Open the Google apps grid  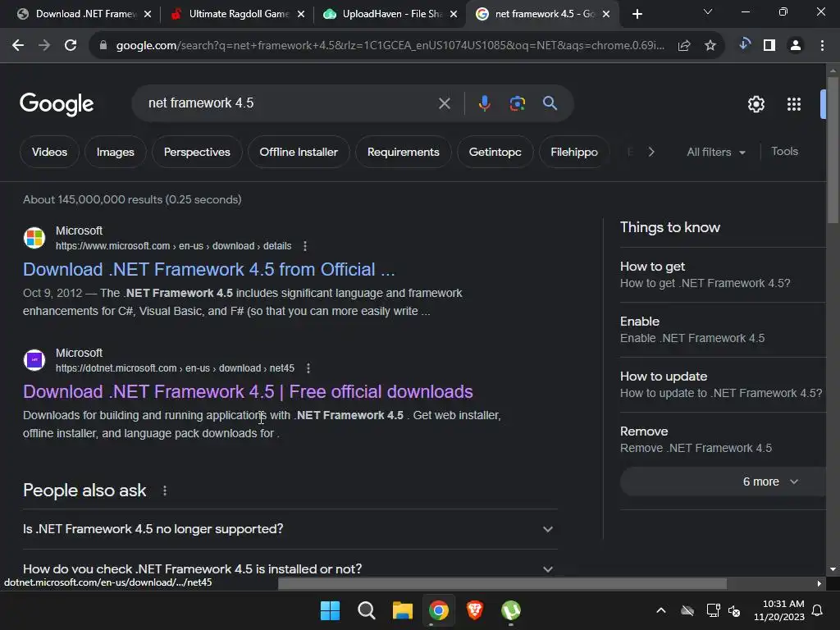pyautogui.click(x=794, y=104)
